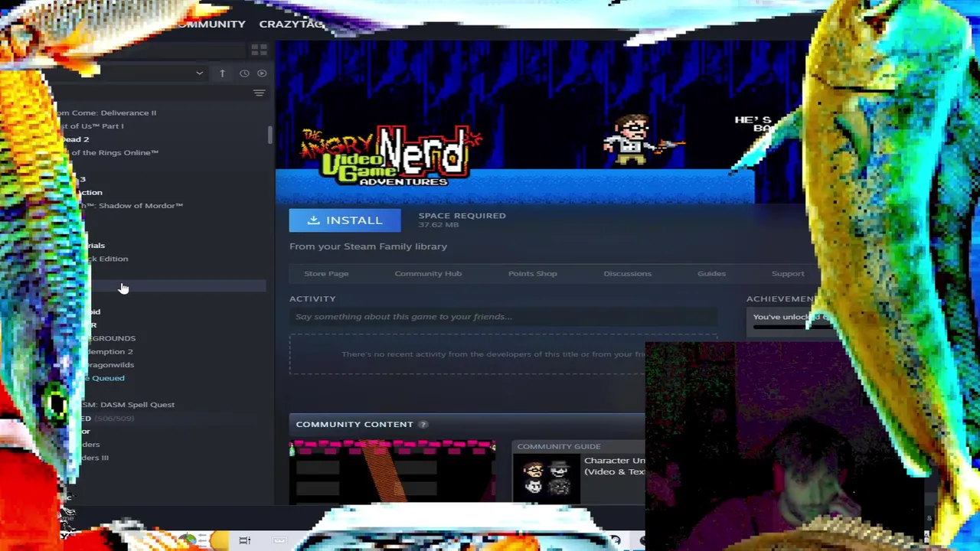Image resolution: width=980 pixels, height=551 pixels.
Task: Select The Last of Us Part I
Action: click(92, 126)
